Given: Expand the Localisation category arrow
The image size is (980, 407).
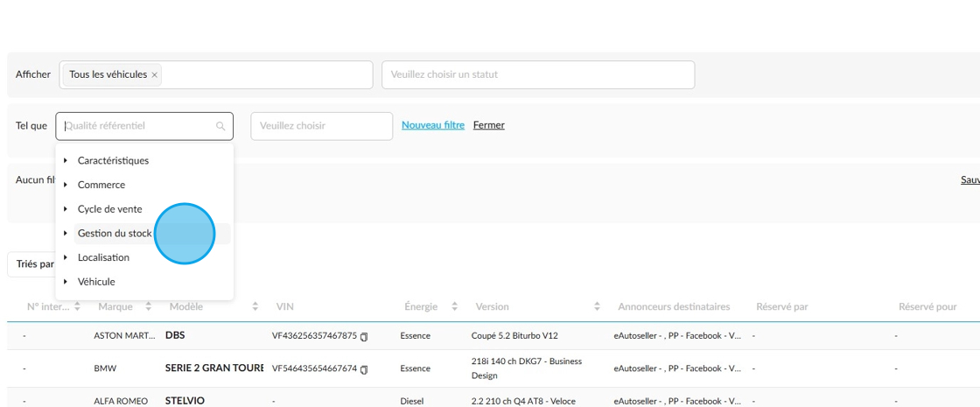Looking at the screenshot, I should pyautogui.click(x=66, y=257).
